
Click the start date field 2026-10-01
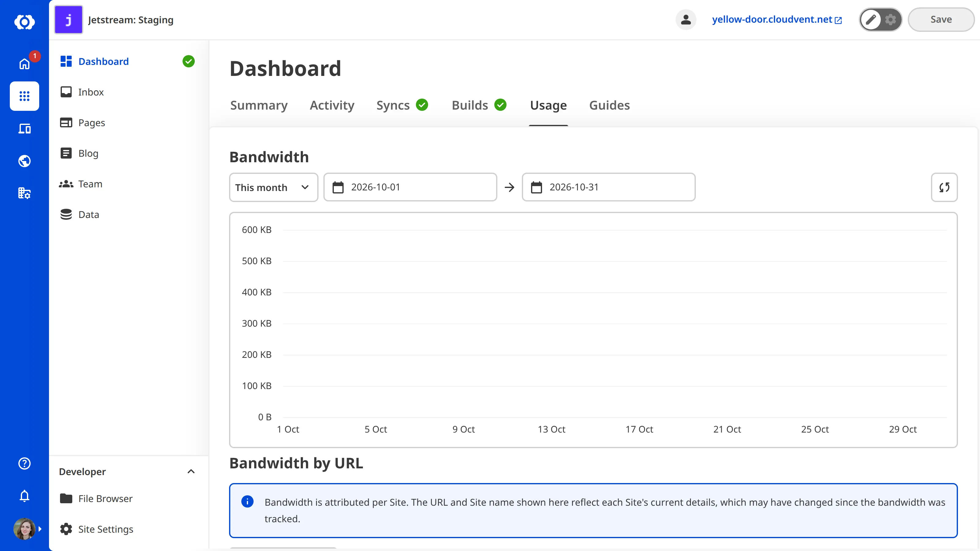[410, 187]
